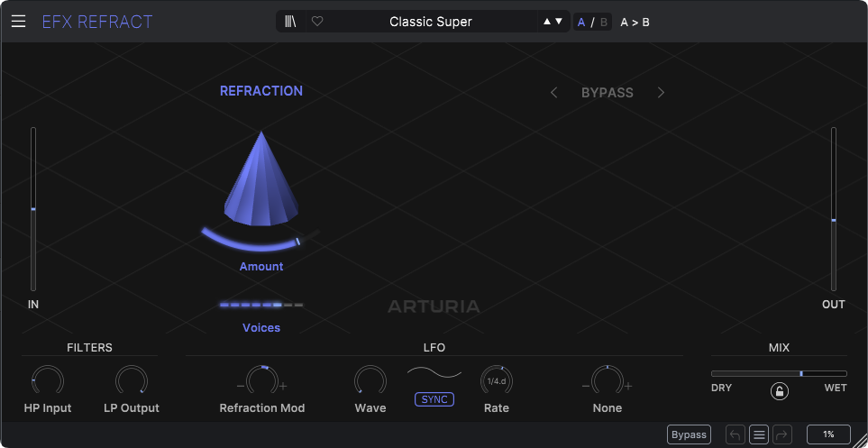Click the HP Input knob
This screenshot has width=868, height=448.
48,381
